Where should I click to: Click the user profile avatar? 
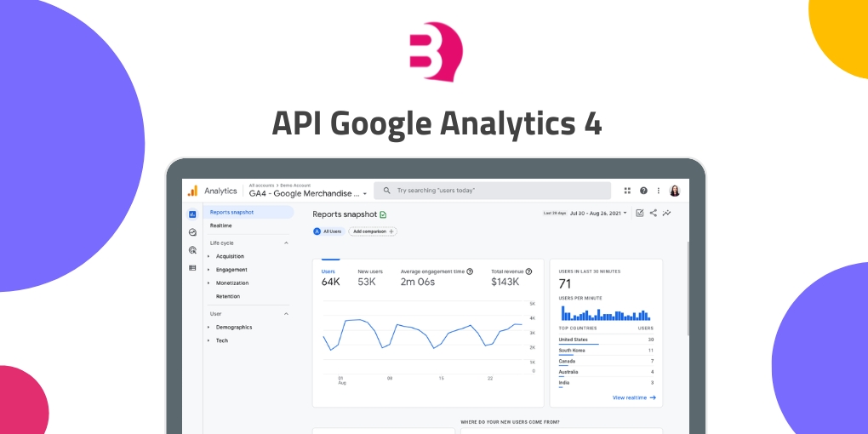coord(674,191)
